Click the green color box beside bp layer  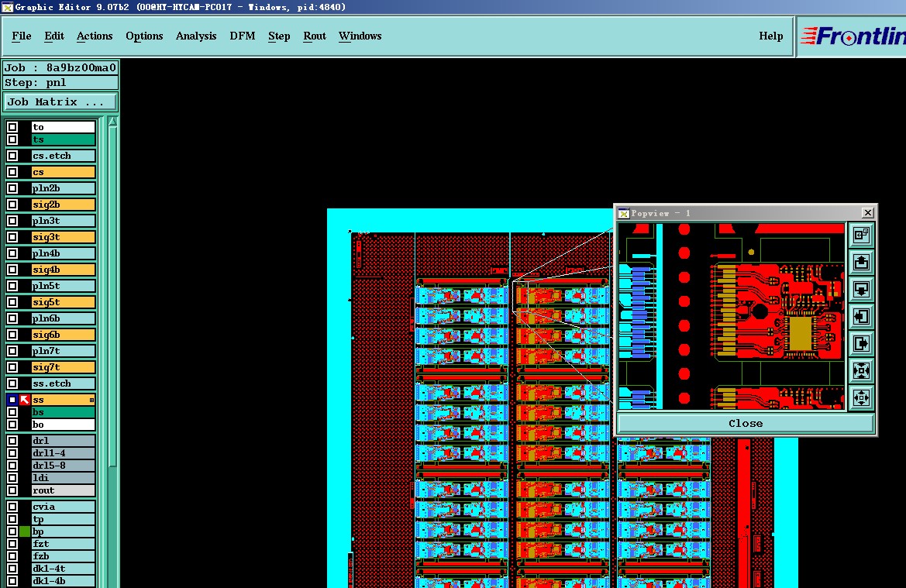(25, 531)
